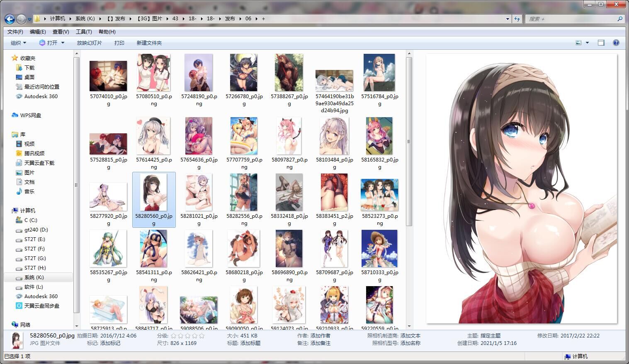
Task: Open the view options dropdown arrow
Action: 587,43
